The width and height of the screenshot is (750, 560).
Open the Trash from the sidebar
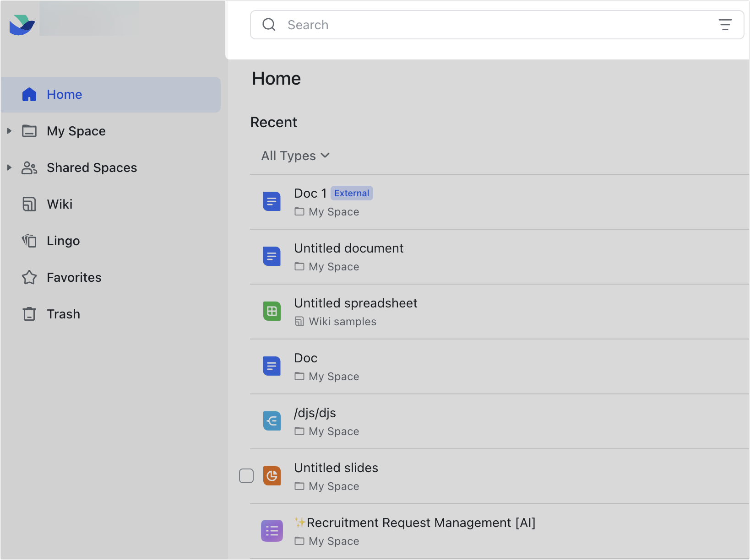(64, 314)
